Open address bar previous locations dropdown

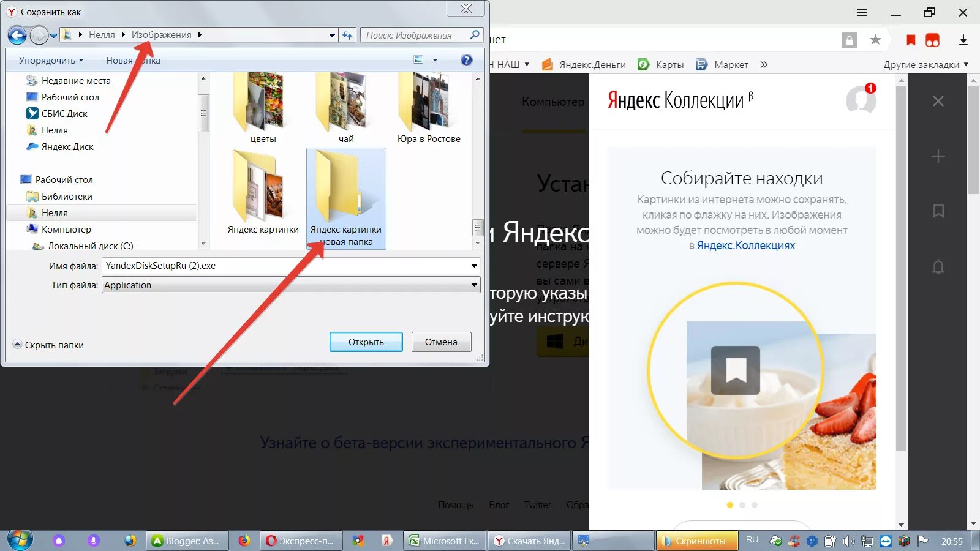pyautogui.click(x=332, y=36)
